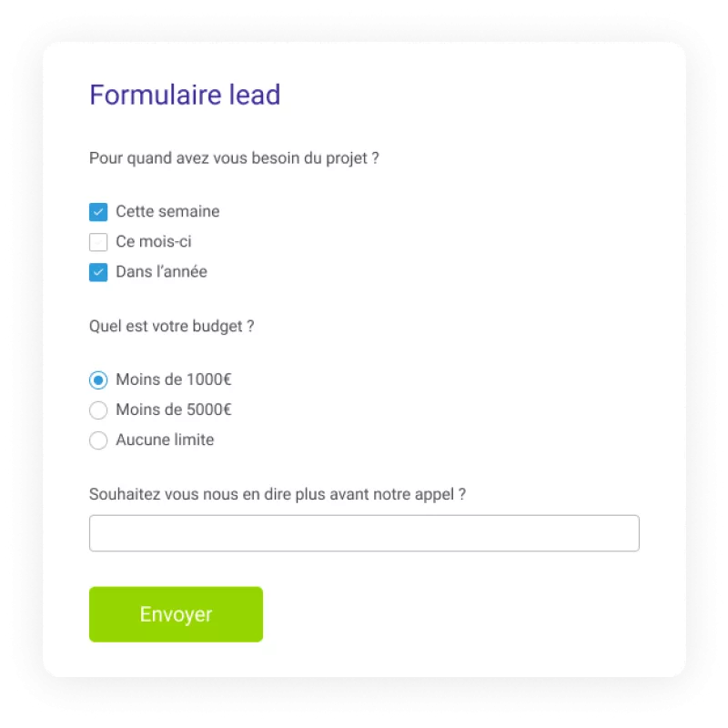Screen dimensions: 728x728
Task: Click the "Aucune limite" label text
Action: click(165, 440)
